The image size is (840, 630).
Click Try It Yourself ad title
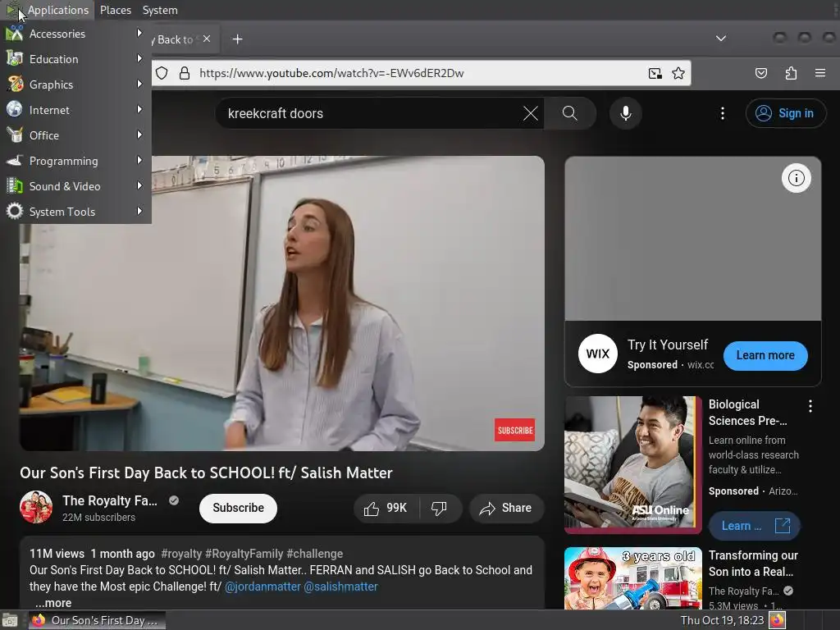668,345
